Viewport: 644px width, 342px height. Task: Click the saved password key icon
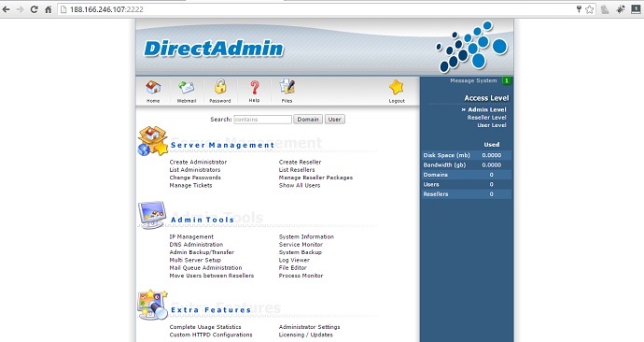tap(579, 9)
